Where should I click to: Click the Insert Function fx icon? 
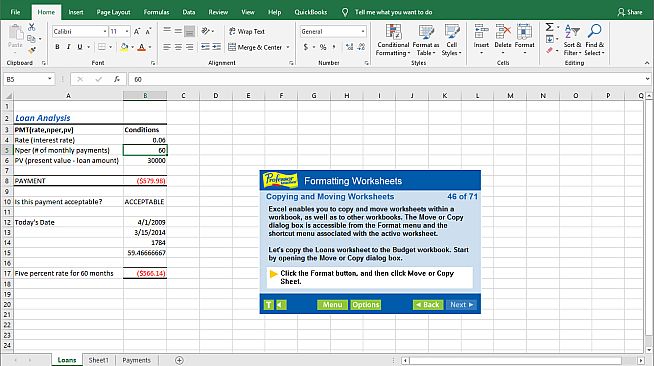(x=117, y=79)
